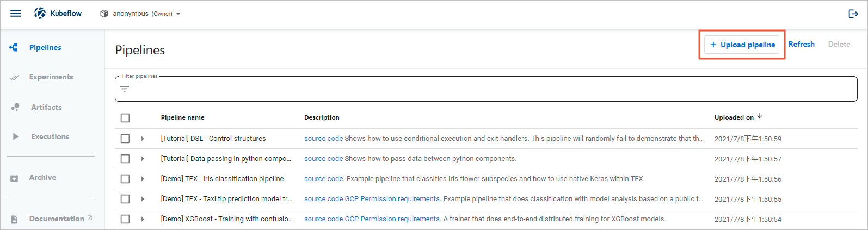Select the TFX Iris classification pipeline checkbox
Screen dimensions: 868x230
(125, 179)
